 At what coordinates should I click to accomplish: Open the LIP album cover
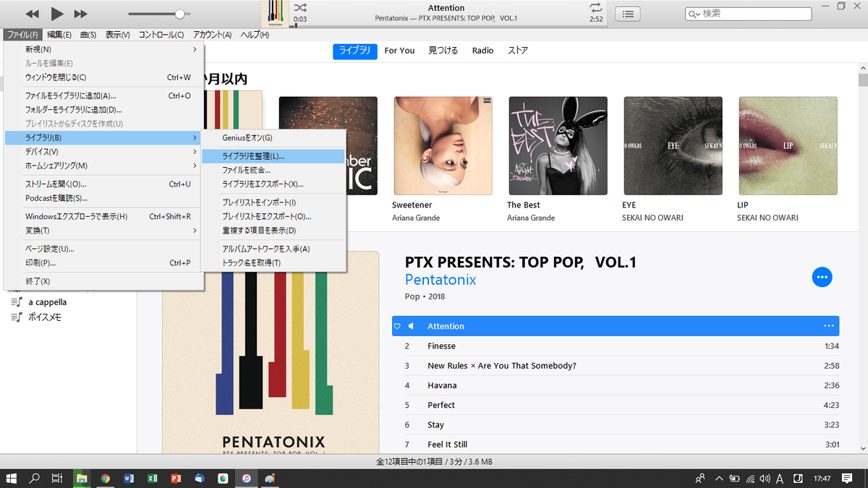(788, 146)
